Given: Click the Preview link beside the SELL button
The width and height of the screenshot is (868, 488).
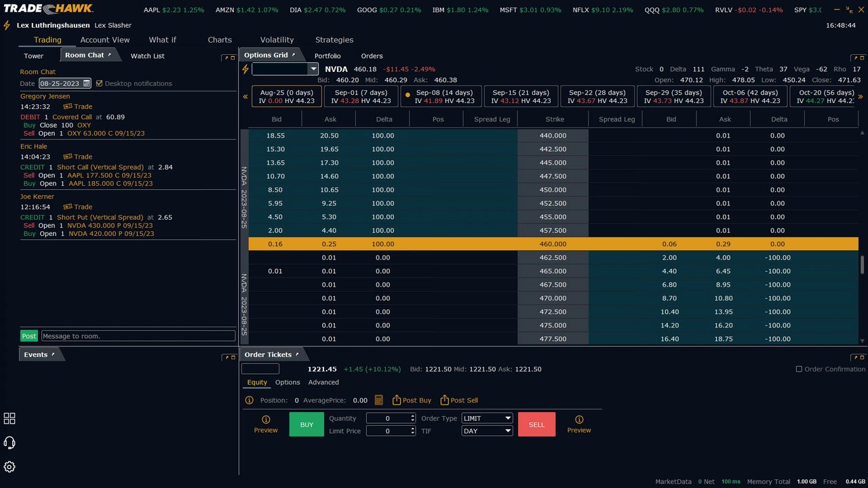Looking at the screenshot, I should coord(579,430).
